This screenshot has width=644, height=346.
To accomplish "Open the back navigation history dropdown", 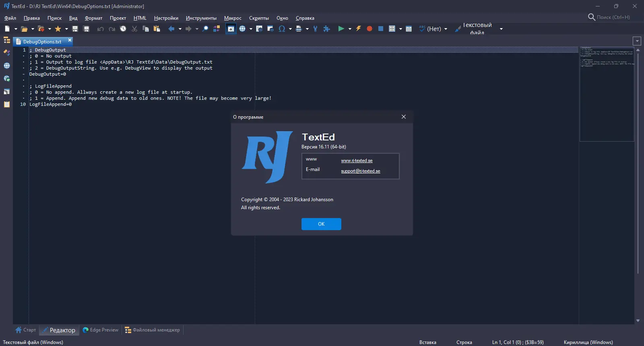I will click(180, 29).
